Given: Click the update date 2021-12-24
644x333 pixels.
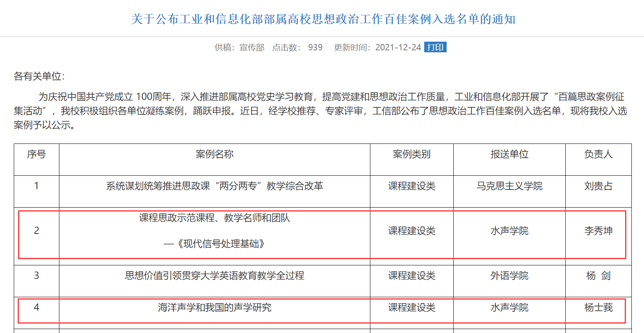Looking at the screenshot, I should (398, 48).
